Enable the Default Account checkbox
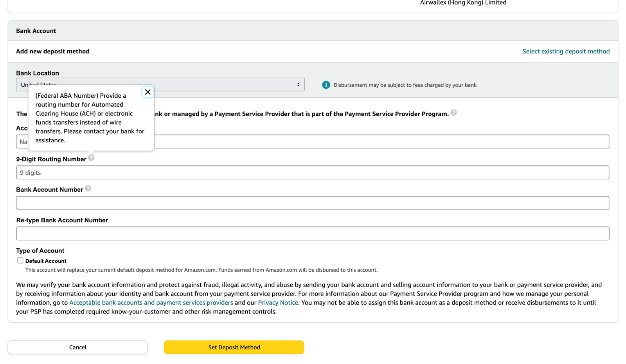The image size is (626, 364). (x=20, y=261)
